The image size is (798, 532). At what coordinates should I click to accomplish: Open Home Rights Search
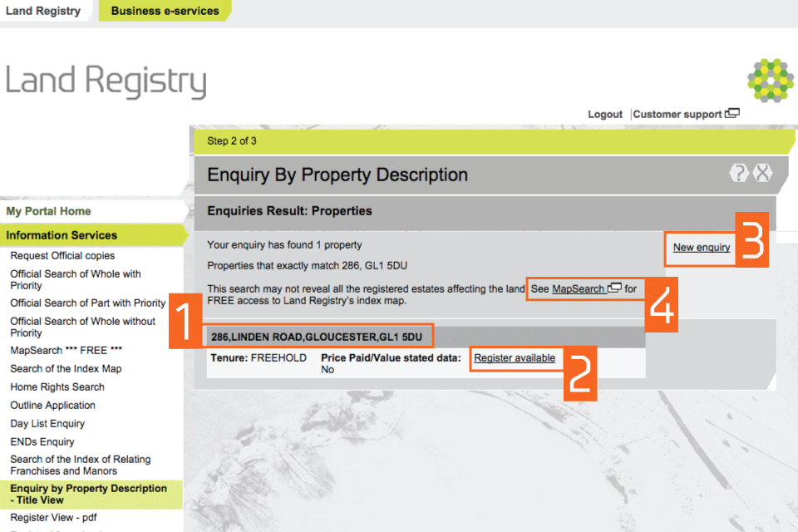pyautogui.click(x=57, y=387)
